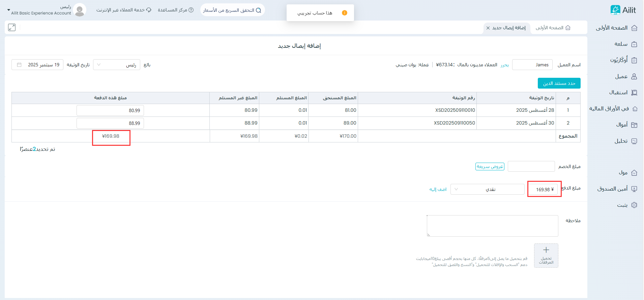Click the help center question mark icon

click(x=191, y=10)
